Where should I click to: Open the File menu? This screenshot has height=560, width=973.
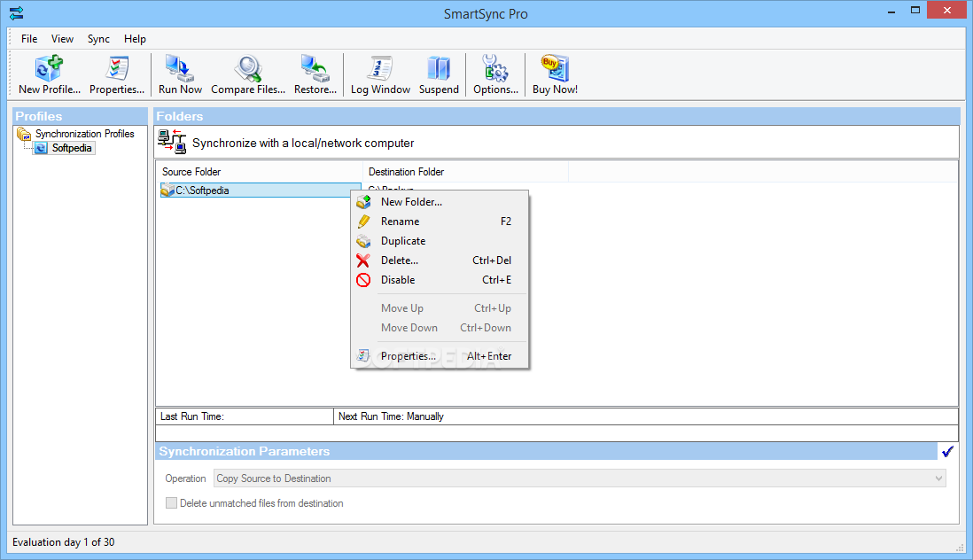[29, 38]
